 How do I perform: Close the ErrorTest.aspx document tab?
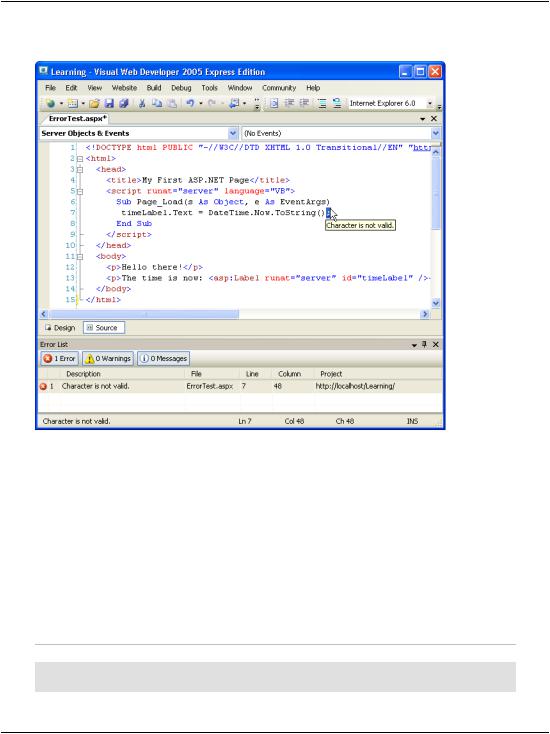click(x=434, y=119)
